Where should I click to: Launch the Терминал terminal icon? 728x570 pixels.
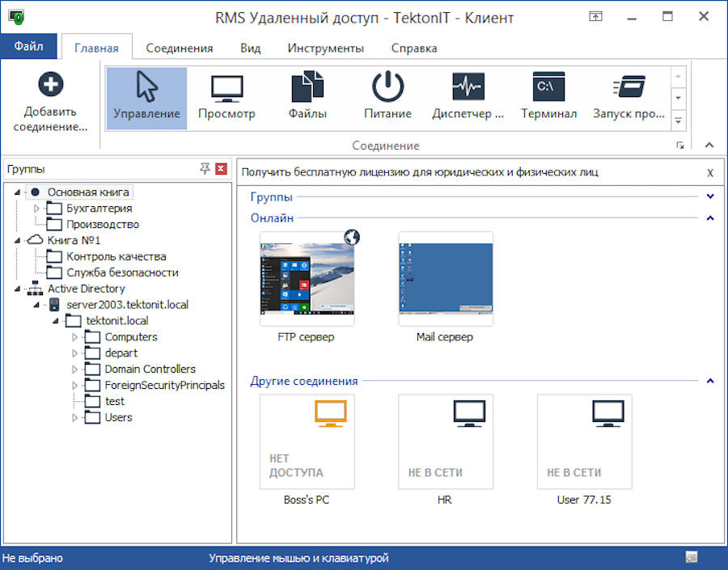tap(548, 87)
